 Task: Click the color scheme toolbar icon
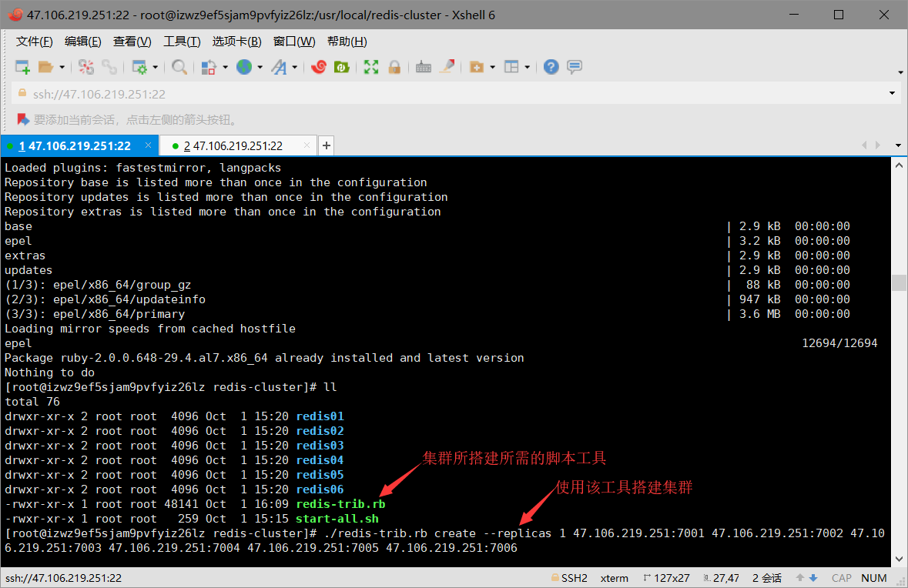(209, 67)
